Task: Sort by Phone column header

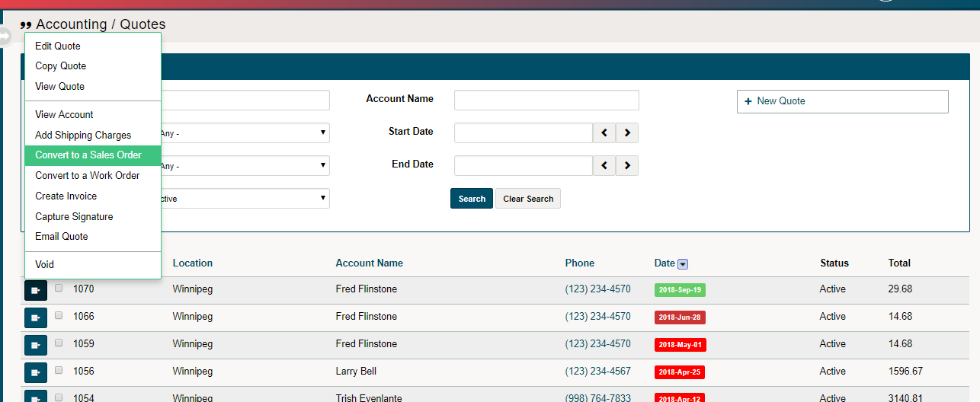Action: [x=580, y=263]
